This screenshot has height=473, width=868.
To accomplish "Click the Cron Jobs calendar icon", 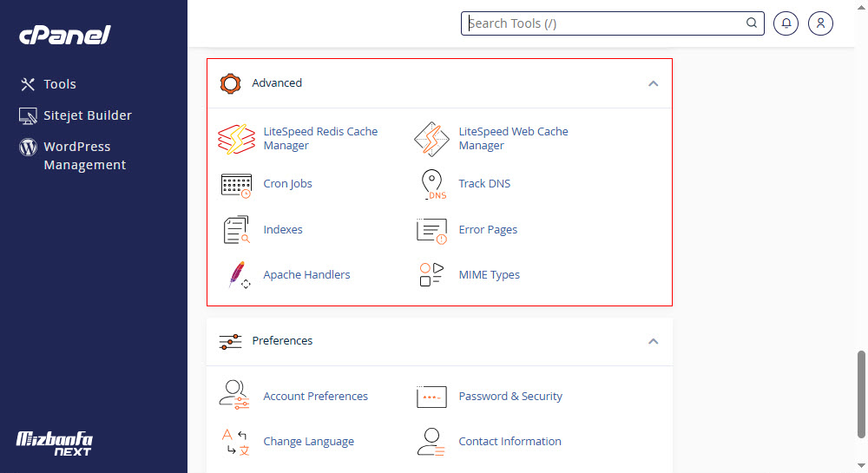I will 236,186.
